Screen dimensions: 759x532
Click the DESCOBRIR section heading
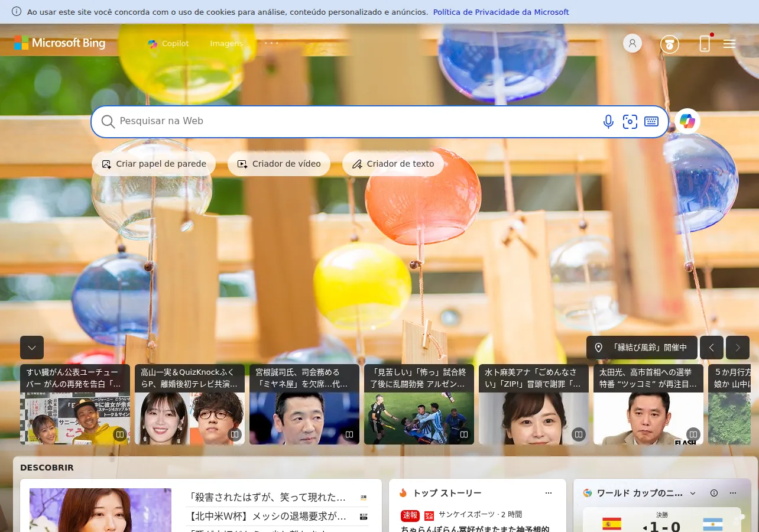pyautogui.click(x=47, y=468)
